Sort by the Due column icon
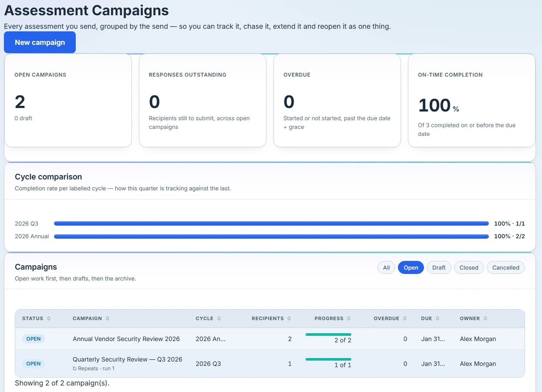 [438, 318]
